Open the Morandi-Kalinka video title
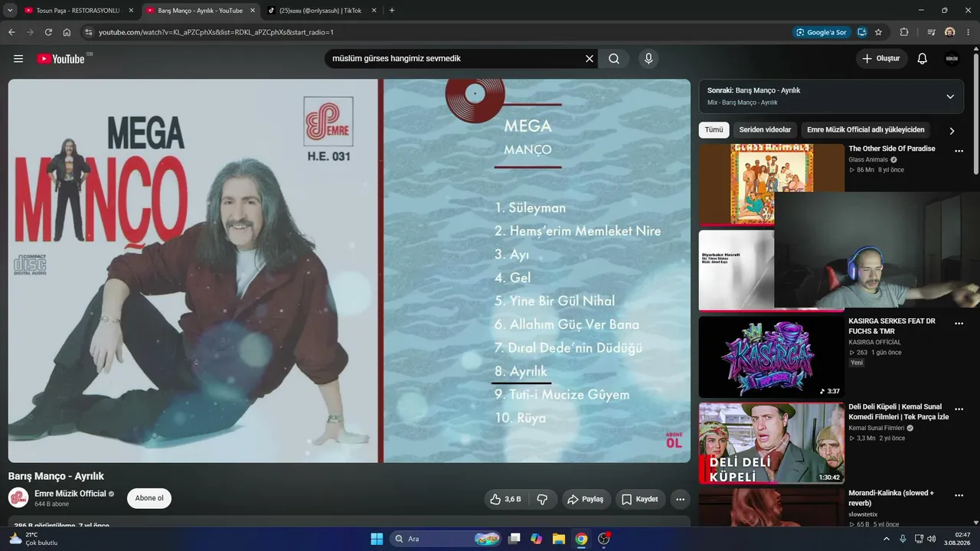 [891, 497]
